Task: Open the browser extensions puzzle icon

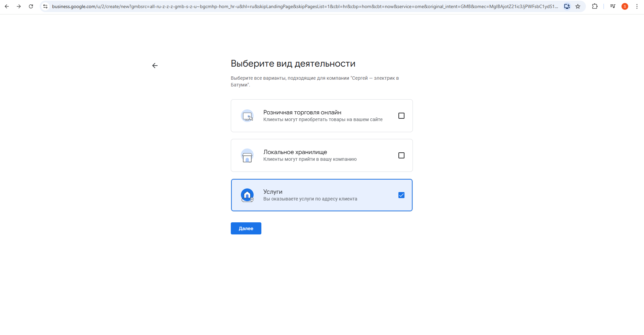Action: pos(595,6)
